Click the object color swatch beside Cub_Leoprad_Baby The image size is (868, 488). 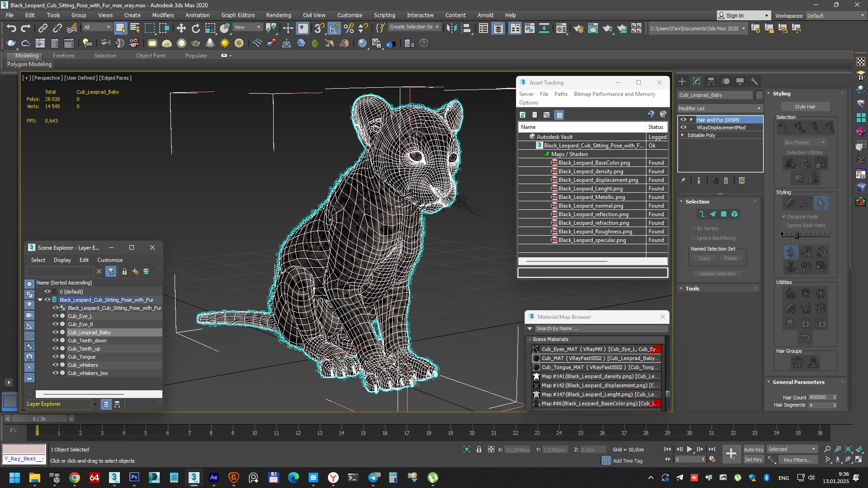(x=759, y=95)
